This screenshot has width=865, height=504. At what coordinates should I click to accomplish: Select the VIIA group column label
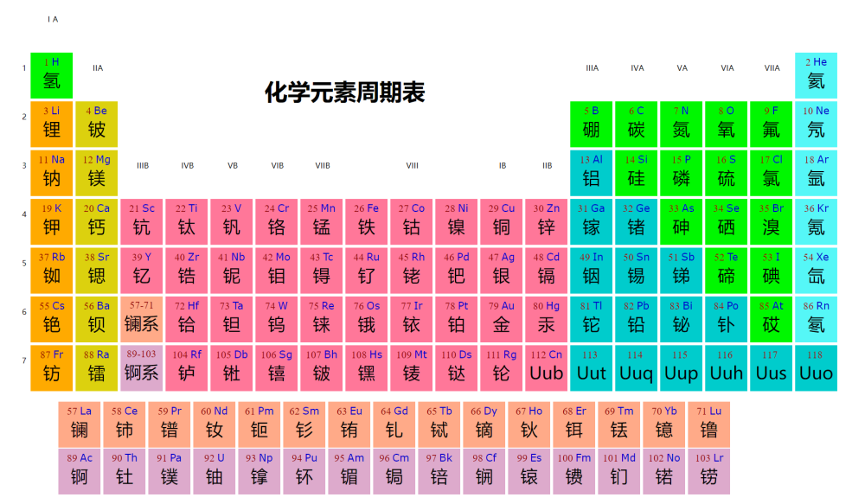click(771, 67)
